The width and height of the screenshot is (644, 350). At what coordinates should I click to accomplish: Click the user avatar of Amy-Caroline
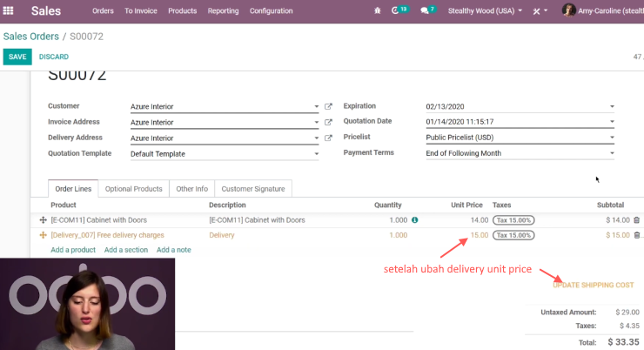[569, 10]
